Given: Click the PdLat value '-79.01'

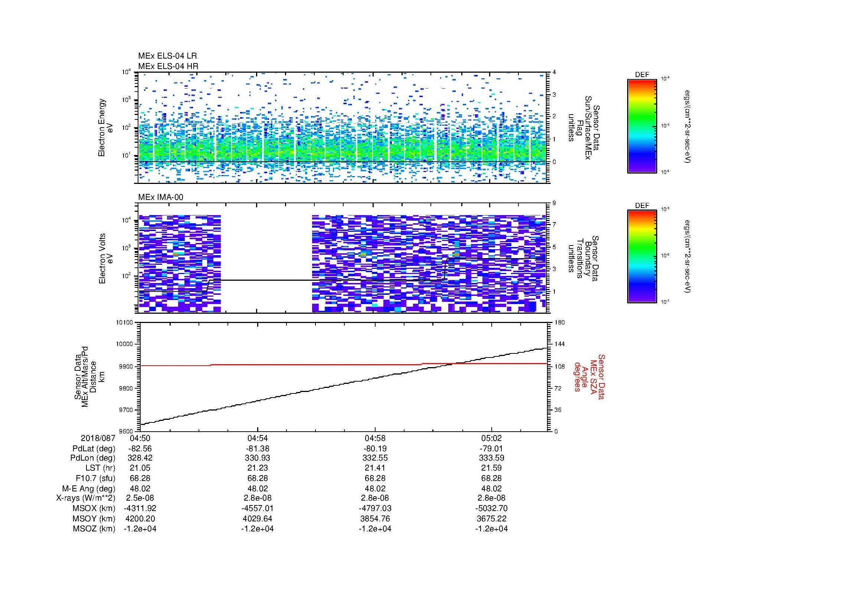Looking at the screenshot, I should tap(491, 449).
